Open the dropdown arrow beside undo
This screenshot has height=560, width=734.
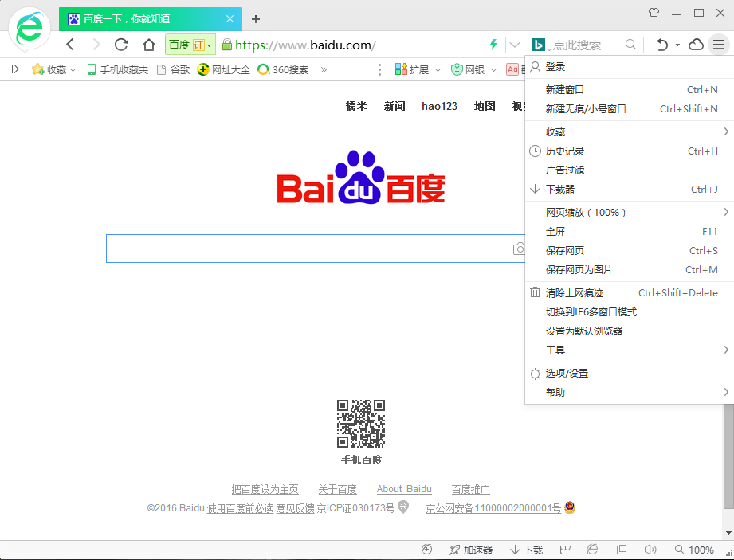pyautogui.click(x=677, y=45)
